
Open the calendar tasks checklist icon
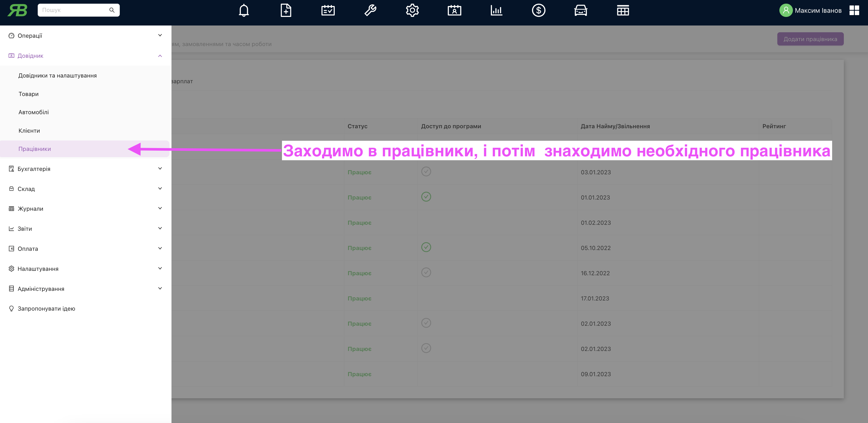[x=328, y=10]
